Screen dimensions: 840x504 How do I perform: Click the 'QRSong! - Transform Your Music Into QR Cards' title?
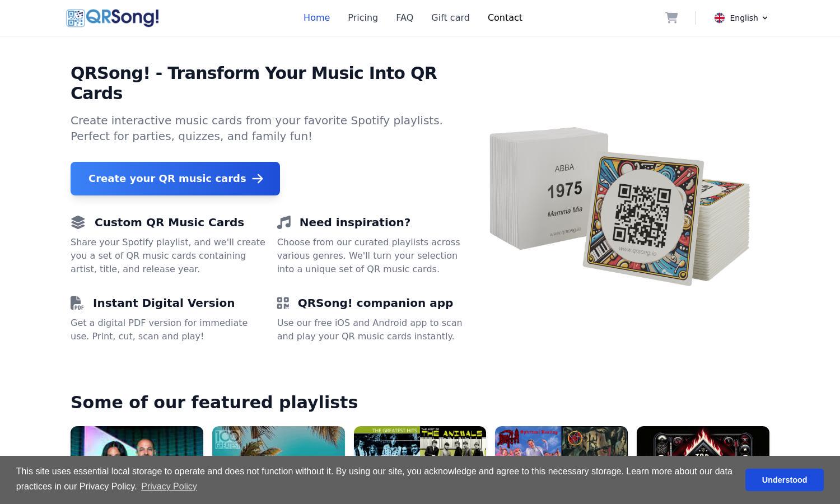click(x=254, y=83)
